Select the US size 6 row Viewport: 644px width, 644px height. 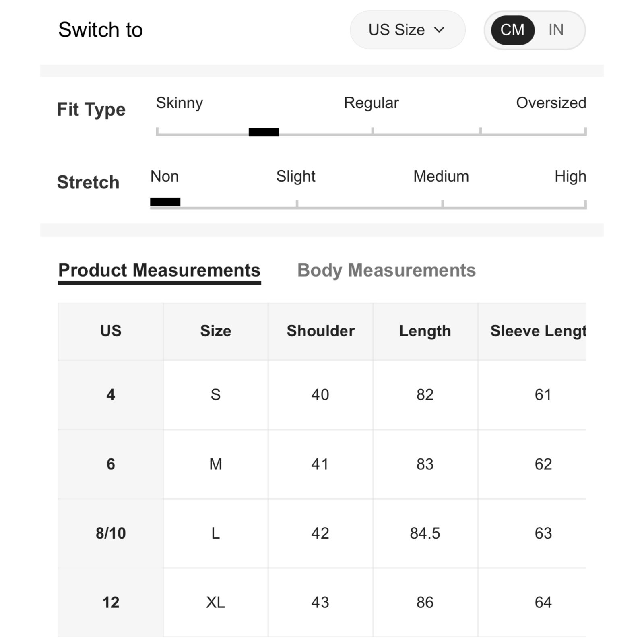(322, 464)
